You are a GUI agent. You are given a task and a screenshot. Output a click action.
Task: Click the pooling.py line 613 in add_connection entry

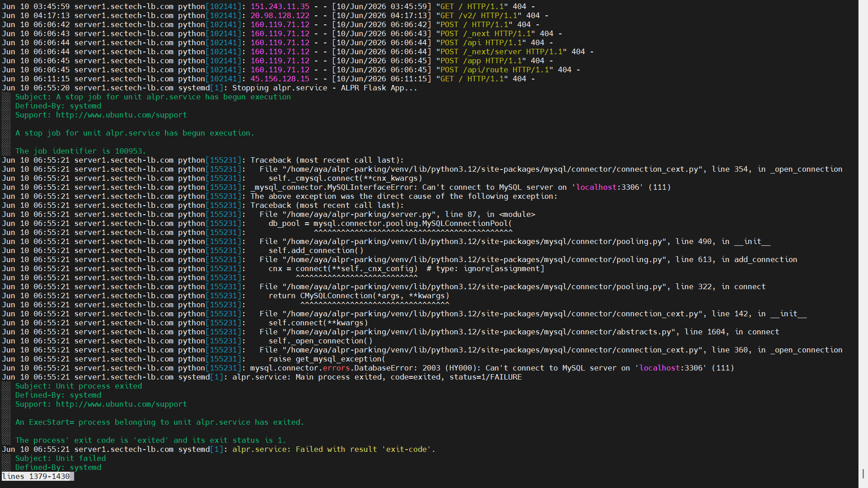pos(528,259)
